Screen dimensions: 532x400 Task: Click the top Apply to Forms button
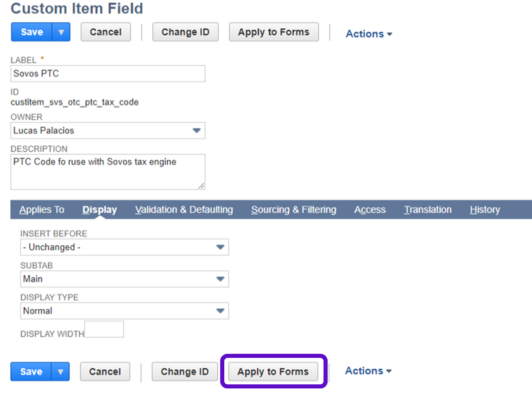[x=273, y=32]
